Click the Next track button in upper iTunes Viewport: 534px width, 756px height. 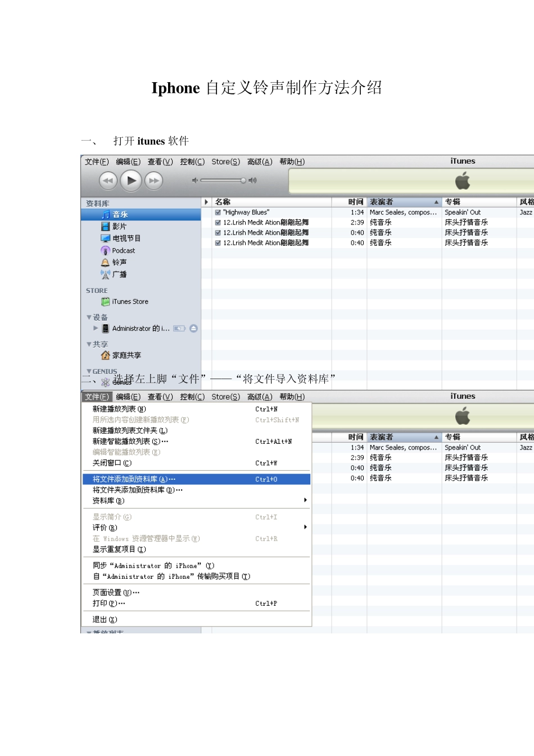pos(153,181)
